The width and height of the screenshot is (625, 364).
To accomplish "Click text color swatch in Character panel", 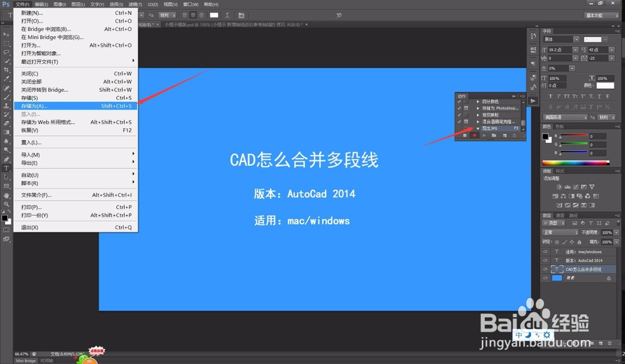I will click(605, 86).
